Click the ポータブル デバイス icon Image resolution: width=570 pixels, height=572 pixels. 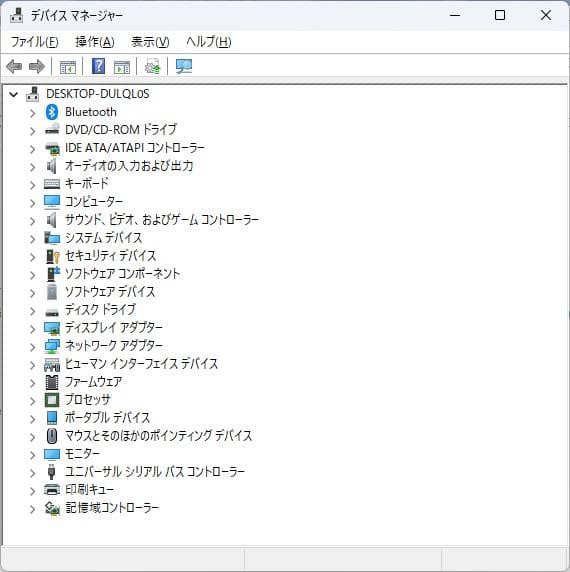pyautogui.click(x=52, y=418)
